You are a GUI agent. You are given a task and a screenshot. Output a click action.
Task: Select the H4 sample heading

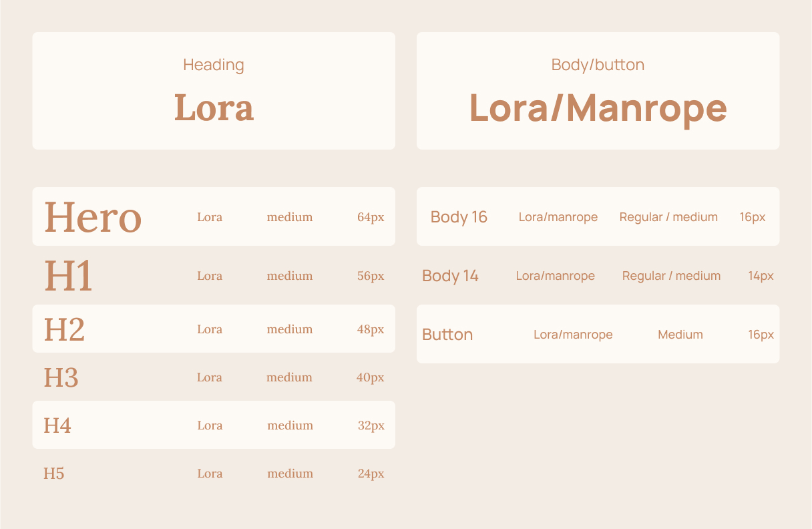pyautogui.click(x=57, y=425)
